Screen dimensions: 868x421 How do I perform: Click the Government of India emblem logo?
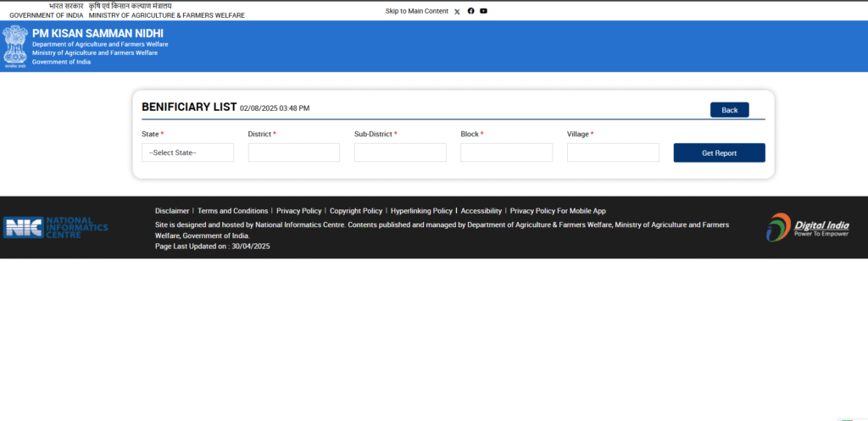(x=14, y=46)
